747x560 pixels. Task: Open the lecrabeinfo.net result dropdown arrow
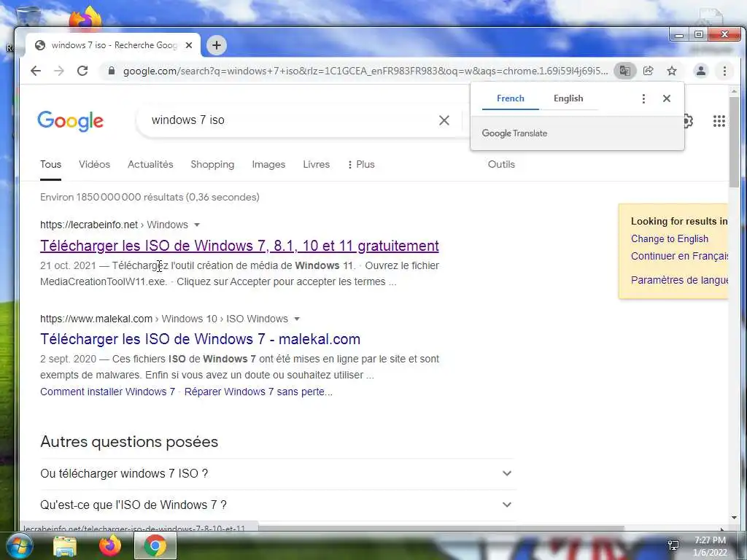(197, 225)
